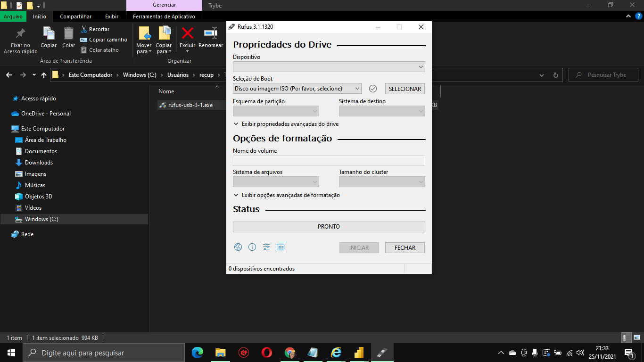The height and width of the screenshot is (362, 644).
Task: Click taskbar search box Digite aqui
Action: pos(104,353)
